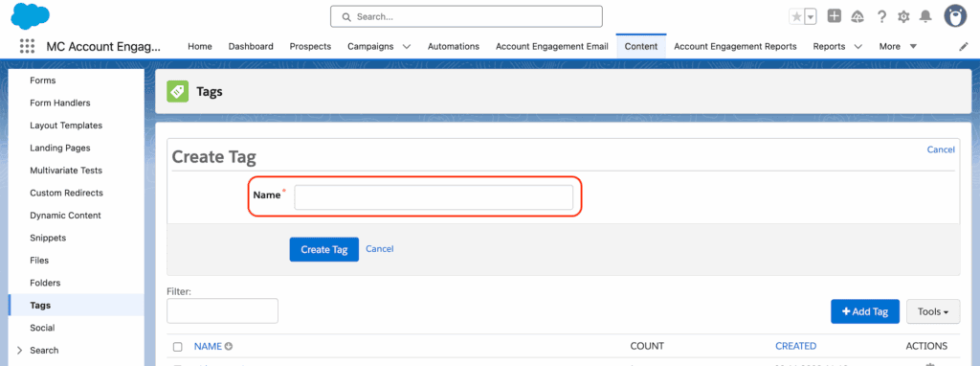
Task: Open the favorites list dropdown arrow
Action: coord(811,17)
